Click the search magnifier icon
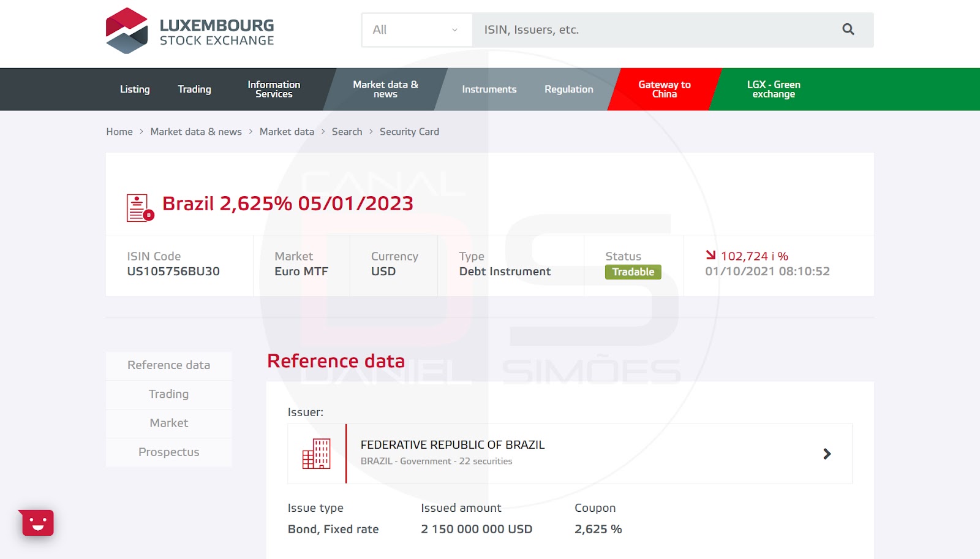This screenshot has height=559, width=980. 848,29
